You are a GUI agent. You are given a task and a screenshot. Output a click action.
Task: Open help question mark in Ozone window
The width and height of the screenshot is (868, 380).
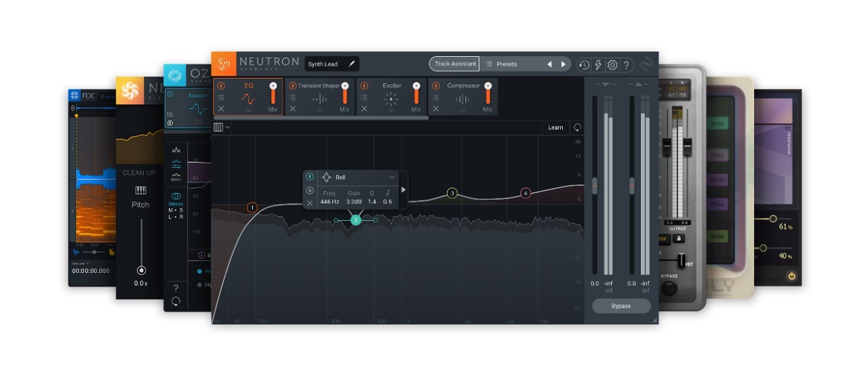point(176,289)
